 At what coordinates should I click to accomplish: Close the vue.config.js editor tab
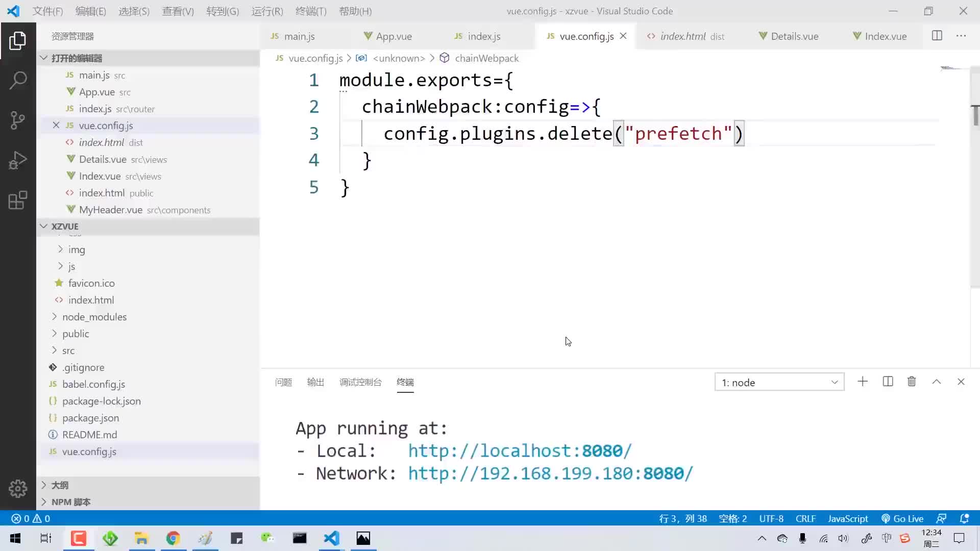623,36
